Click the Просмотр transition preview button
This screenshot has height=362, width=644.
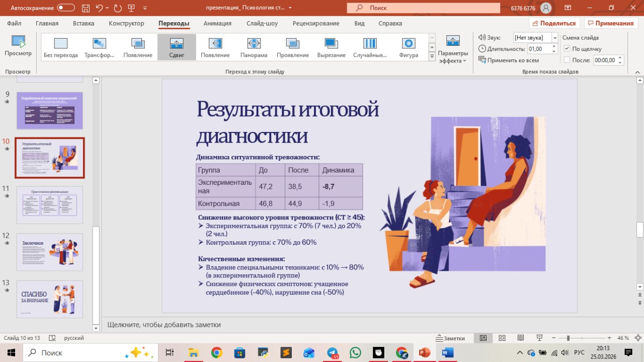[18, 46]
